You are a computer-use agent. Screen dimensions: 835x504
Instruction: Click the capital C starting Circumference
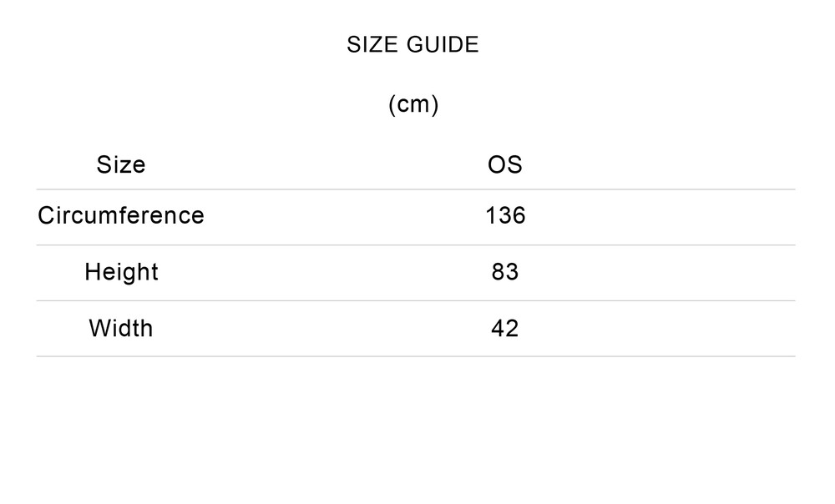pos(46,215)
